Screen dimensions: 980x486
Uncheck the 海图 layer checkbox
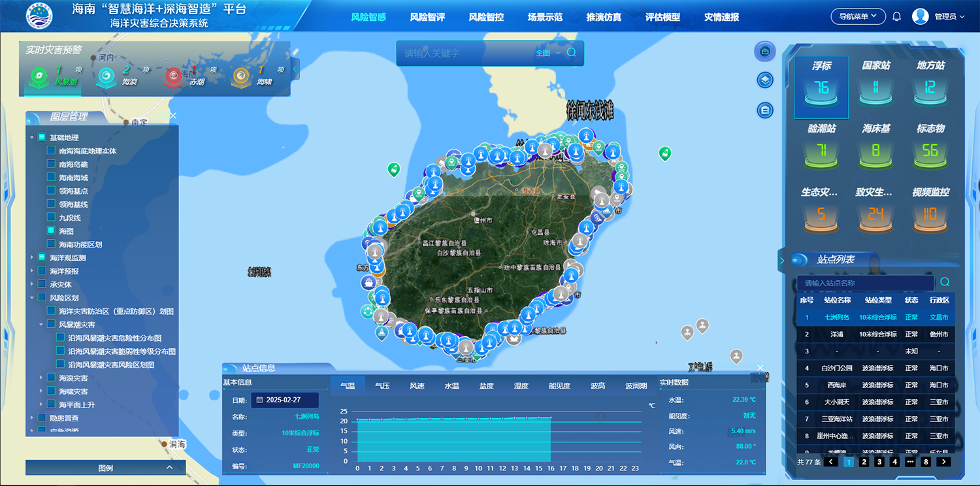point(51,231)
